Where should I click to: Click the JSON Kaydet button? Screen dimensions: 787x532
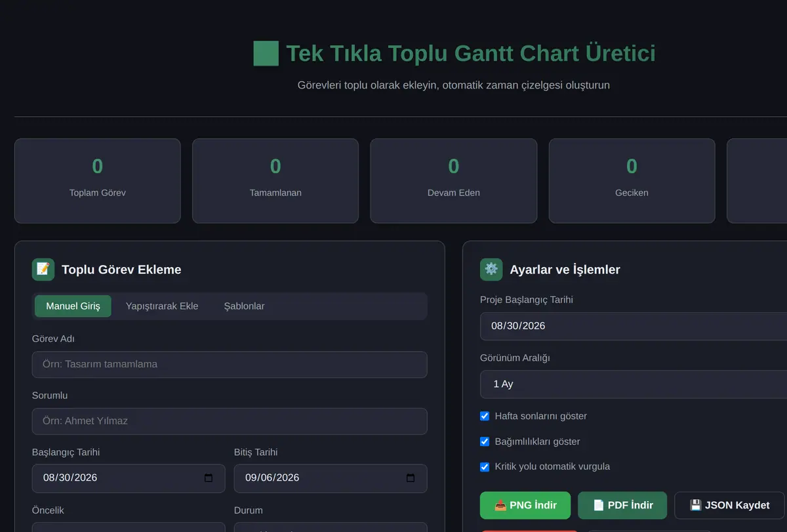729,505
